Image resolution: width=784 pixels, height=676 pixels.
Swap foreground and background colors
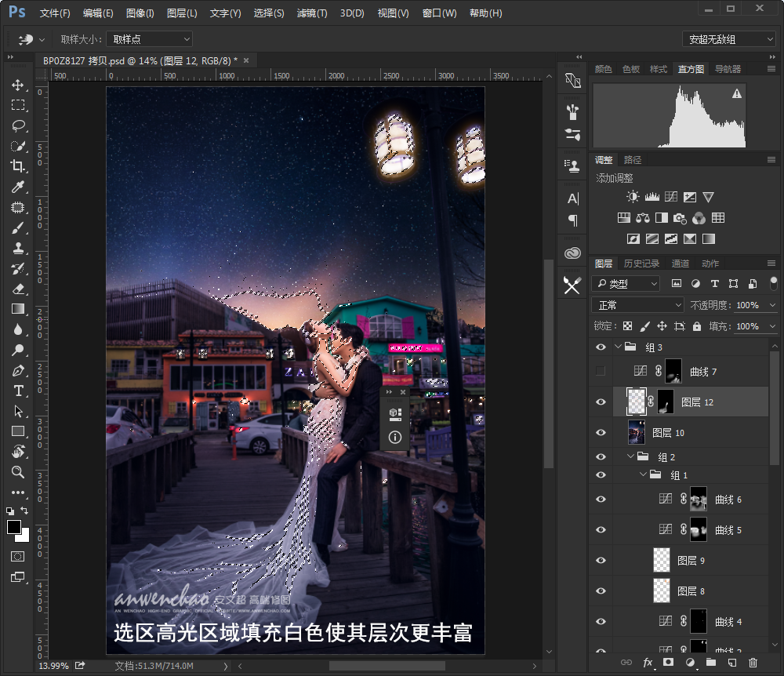(x=24, y=511)
